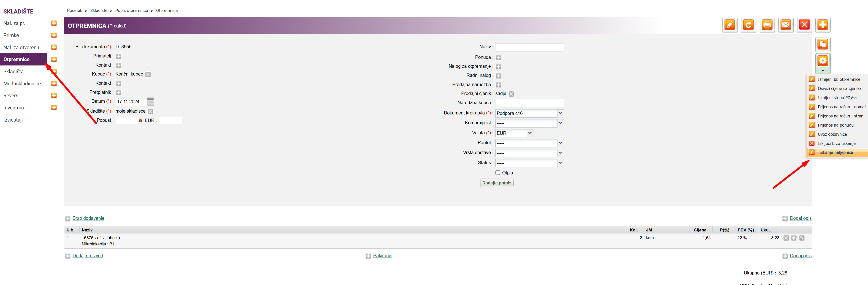Clear the Prodajni cjenik sadje value
Viewport: 868px width, 285px height.
click(511, 94)
